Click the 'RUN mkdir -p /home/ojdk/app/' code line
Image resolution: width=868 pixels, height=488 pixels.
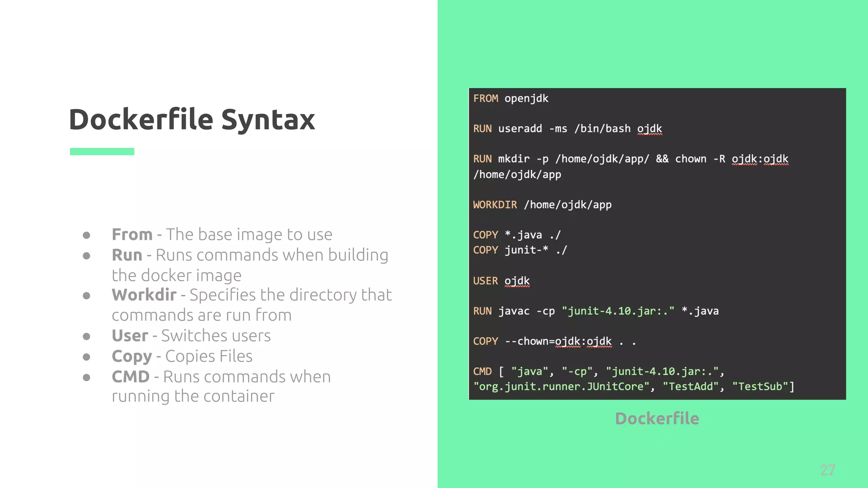[631, 159]
